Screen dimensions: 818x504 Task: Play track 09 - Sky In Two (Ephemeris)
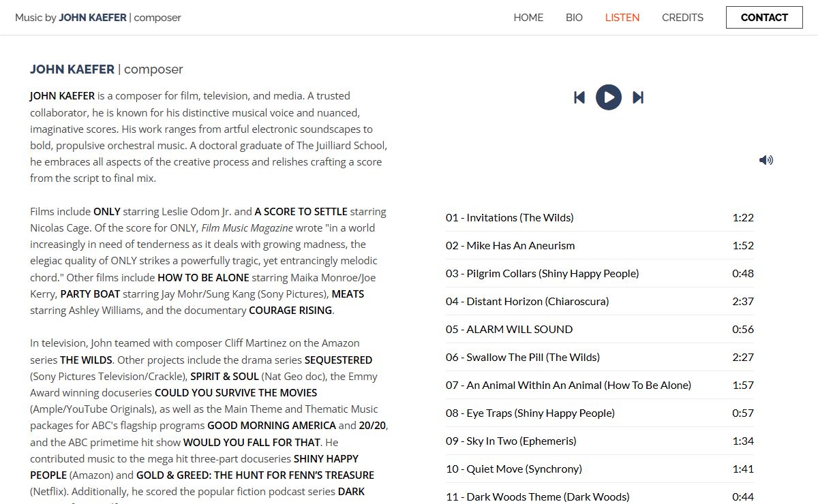tap(600, 441)
